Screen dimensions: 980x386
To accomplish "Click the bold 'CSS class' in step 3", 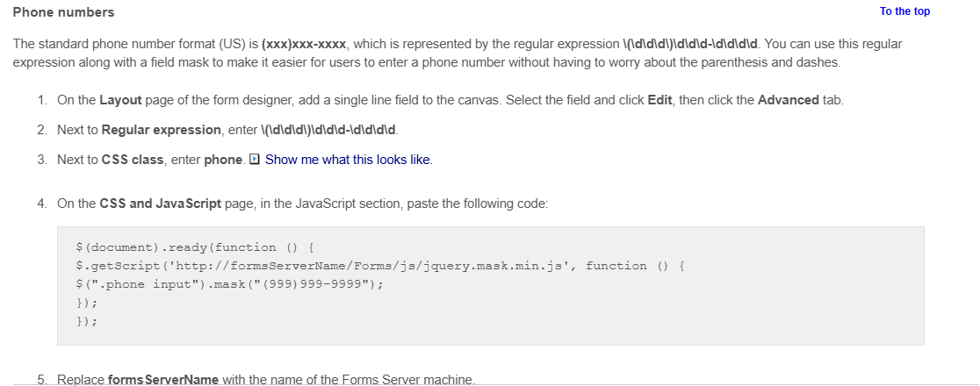I will tap(133, 160).
